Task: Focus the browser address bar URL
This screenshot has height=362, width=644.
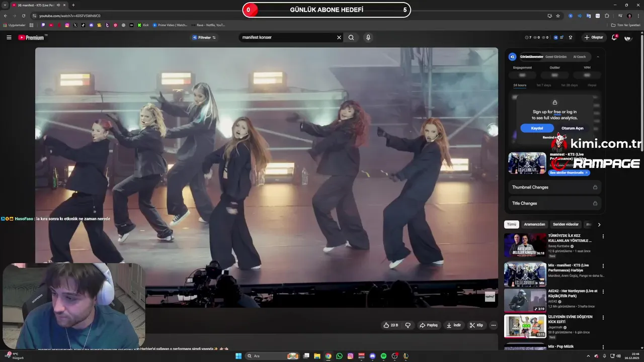Action: point(69,16)
